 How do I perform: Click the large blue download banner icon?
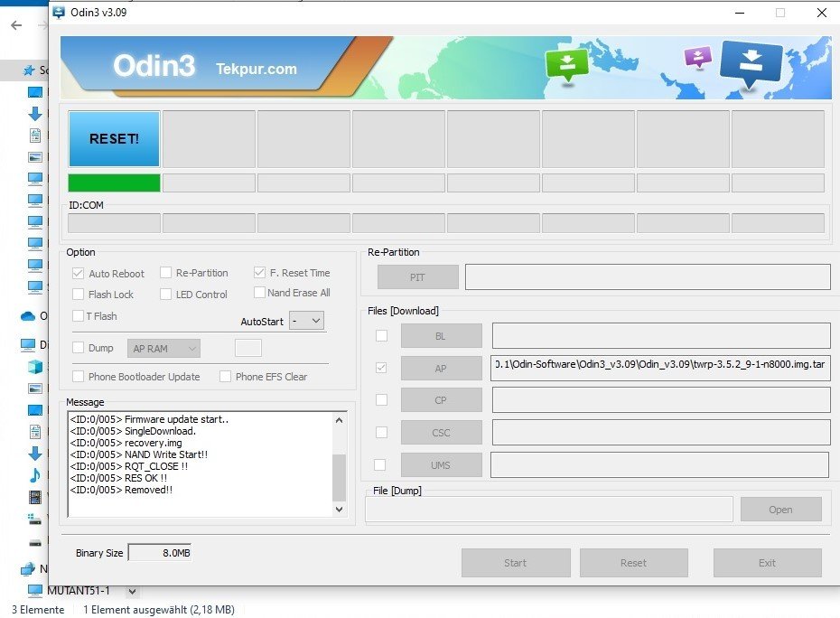coord(751,63)
